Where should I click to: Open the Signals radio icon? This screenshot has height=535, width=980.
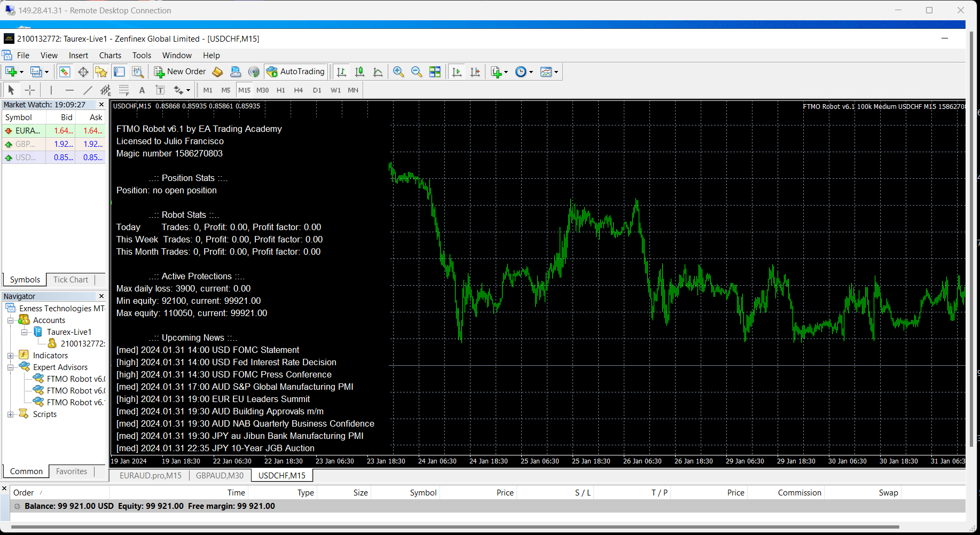click(x=254, y=72)
